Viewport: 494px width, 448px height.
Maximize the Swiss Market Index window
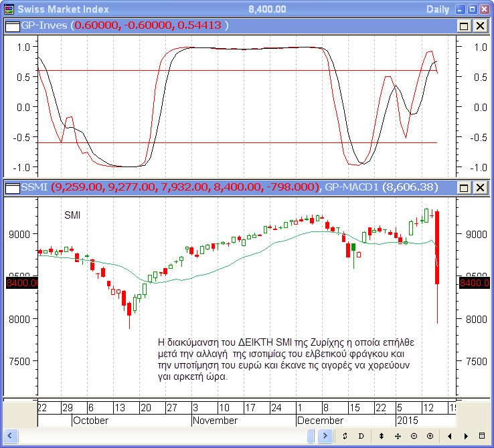(472, 9)
